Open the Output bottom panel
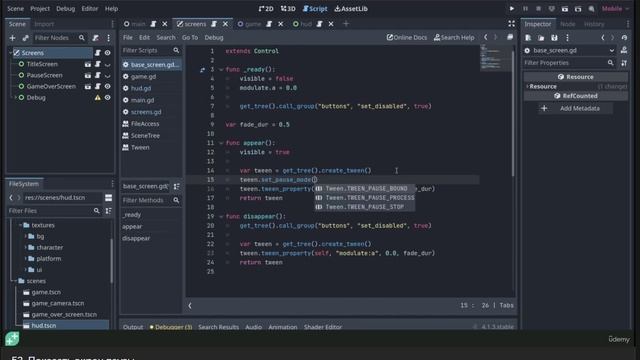 (133, 327)
